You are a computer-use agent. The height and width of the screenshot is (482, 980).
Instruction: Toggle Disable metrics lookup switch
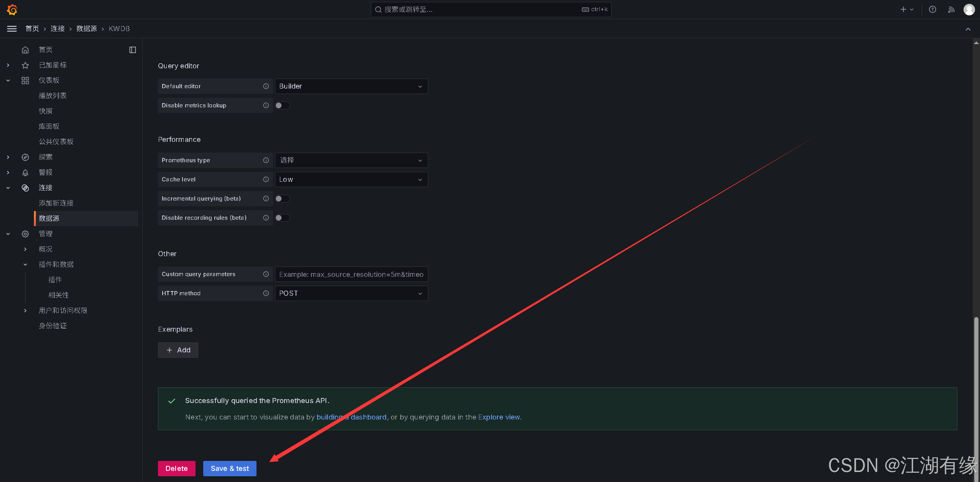point(283,105)
